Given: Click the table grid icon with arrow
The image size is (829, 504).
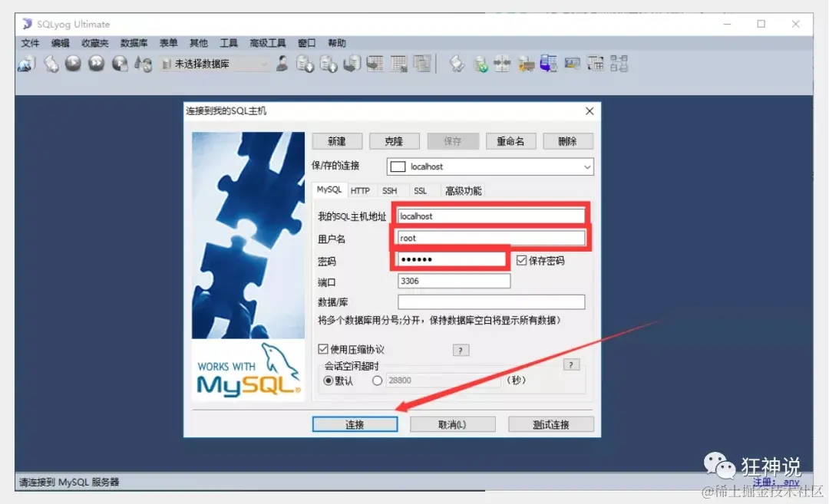Looking at the screenshot, I should pyautogui.click(x=375, y=64).
